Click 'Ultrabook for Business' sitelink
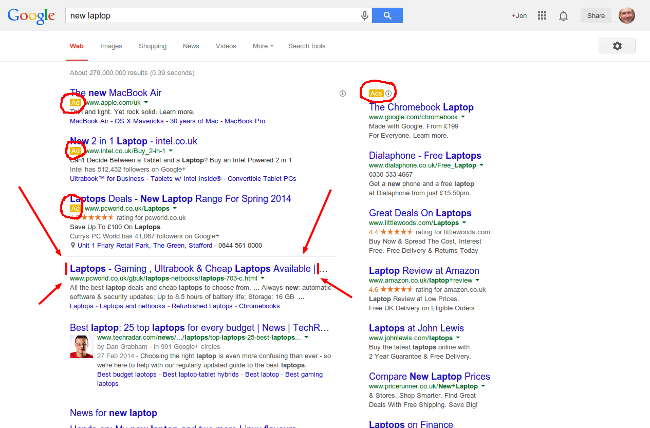 click(107, 179)
